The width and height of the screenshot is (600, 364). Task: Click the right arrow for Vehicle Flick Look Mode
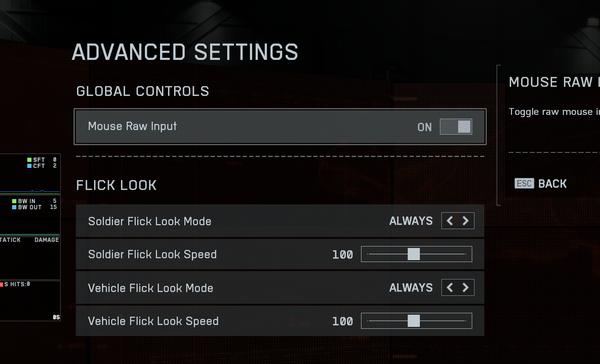point(465,287)
